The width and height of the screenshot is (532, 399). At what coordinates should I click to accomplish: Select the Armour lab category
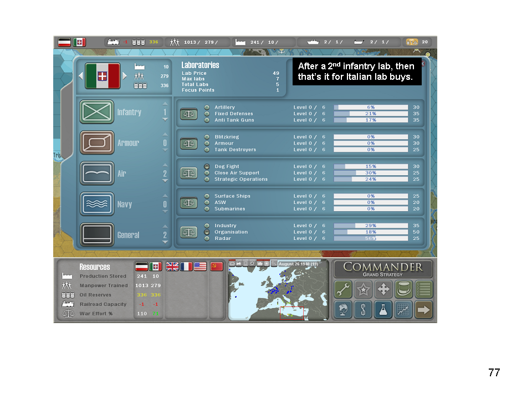97,142
